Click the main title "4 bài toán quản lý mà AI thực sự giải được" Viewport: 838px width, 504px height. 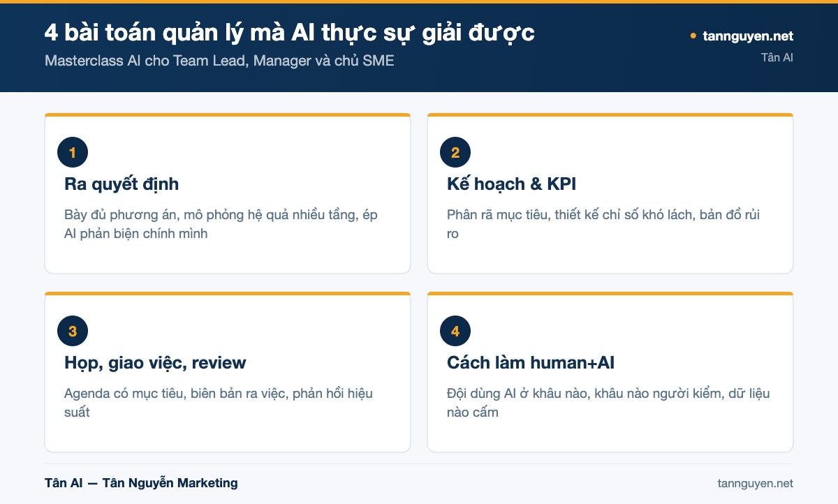point(290,33)
